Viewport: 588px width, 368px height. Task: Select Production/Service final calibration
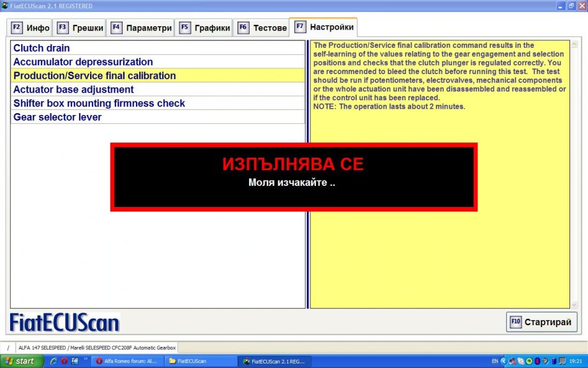(94, 75)
